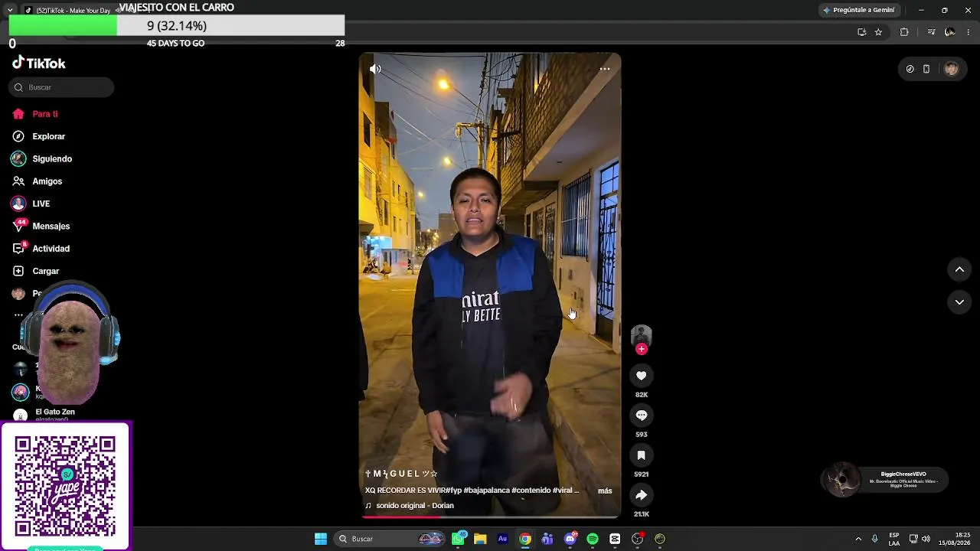The height and width of the screenshot is (551, 980).
Task: Switch to Google Chrome in the taskbar
Action: [x=525, y=539]
